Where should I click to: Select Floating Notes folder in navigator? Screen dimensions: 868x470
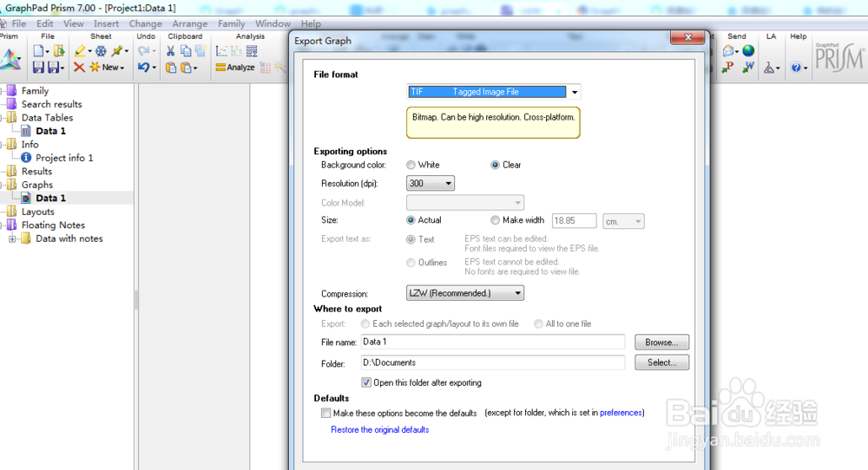(53, 225)
